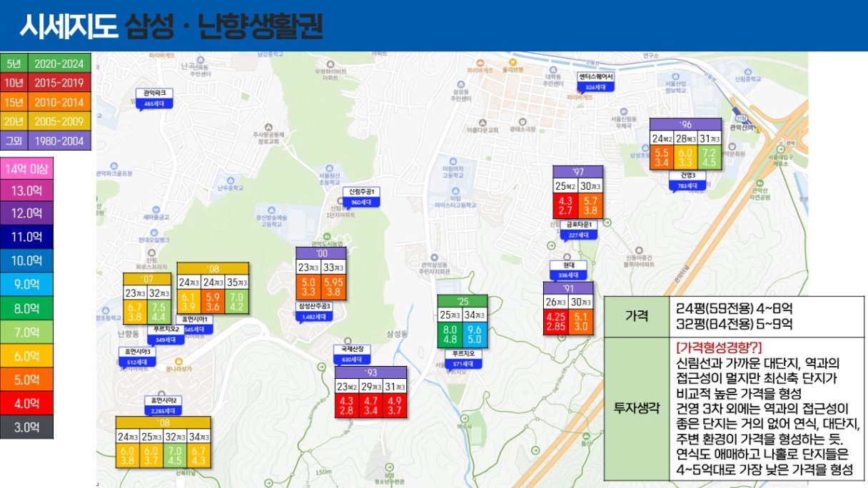The height and width of the screenshot is (488, 868).
Task: Click the 삼성산주공3 1,482세대 map label
Action: 314,310
